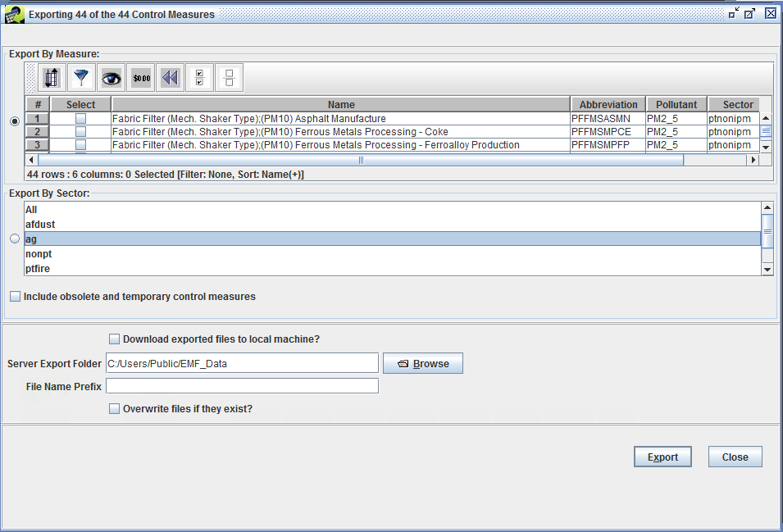783x532 pixels.
Task: Click inside the File Name Prefix field
Action: [x=241, y=385]
